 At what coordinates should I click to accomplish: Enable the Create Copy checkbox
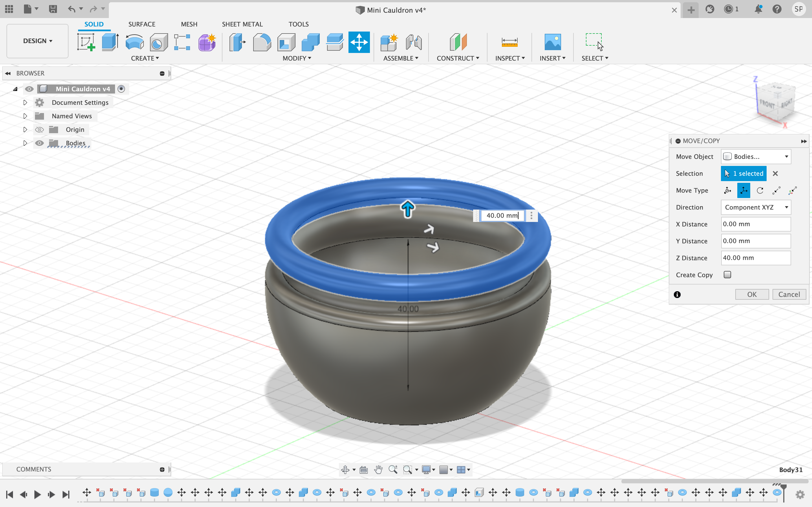[x=727, y=275]
